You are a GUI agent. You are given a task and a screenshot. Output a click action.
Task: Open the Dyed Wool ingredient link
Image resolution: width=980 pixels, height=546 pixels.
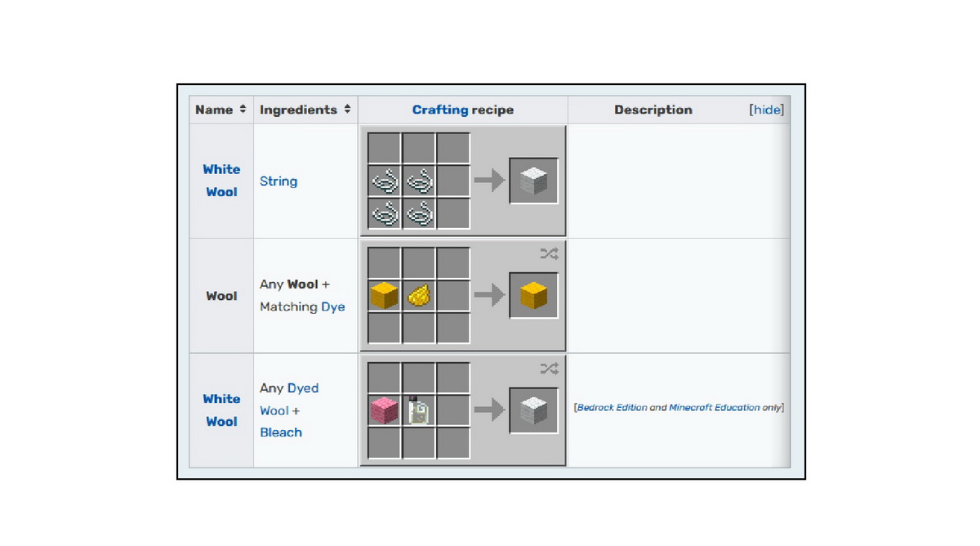coord(290,399)
